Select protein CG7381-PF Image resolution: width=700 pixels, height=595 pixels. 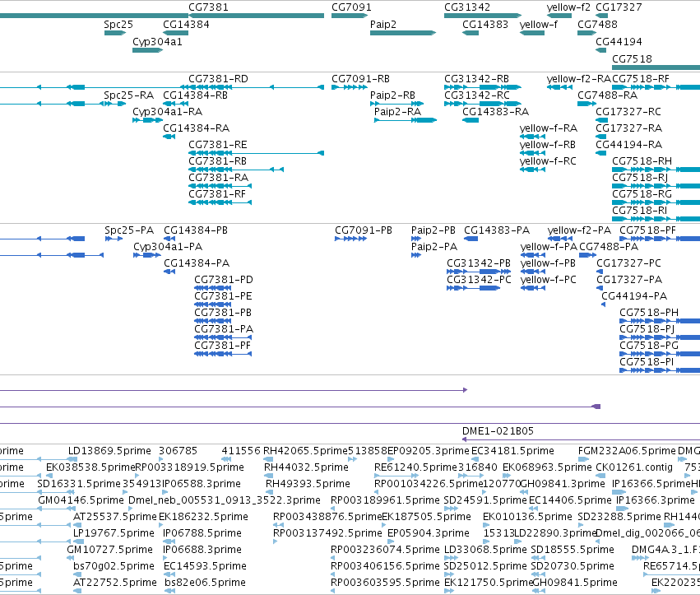(x=223, y=354)
